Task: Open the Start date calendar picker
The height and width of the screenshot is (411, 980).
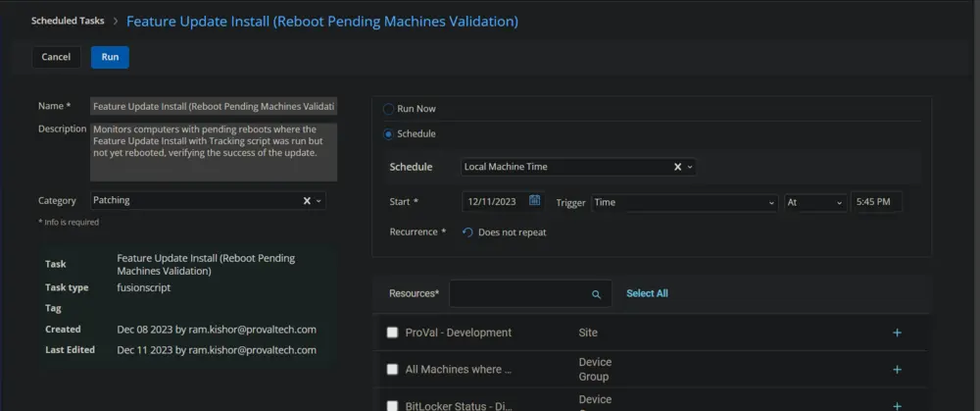Action: [x=534, y=201]
